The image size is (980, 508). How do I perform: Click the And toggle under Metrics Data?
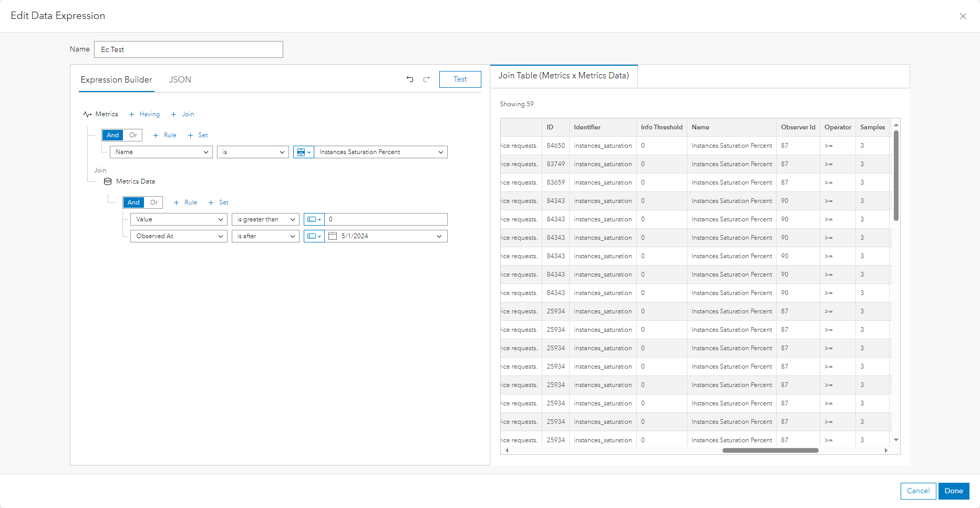pyautogui.click(x=133, y=202)
